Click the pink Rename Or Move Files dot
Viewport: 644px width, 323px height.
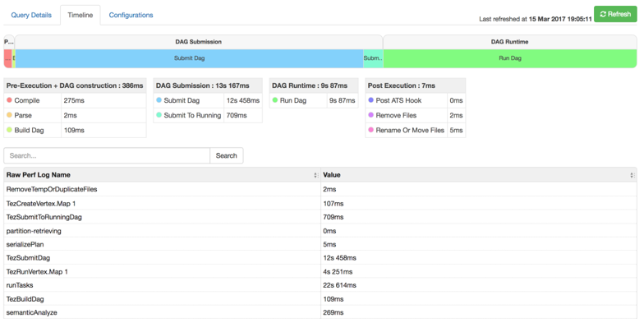click(x=371, y=130)
